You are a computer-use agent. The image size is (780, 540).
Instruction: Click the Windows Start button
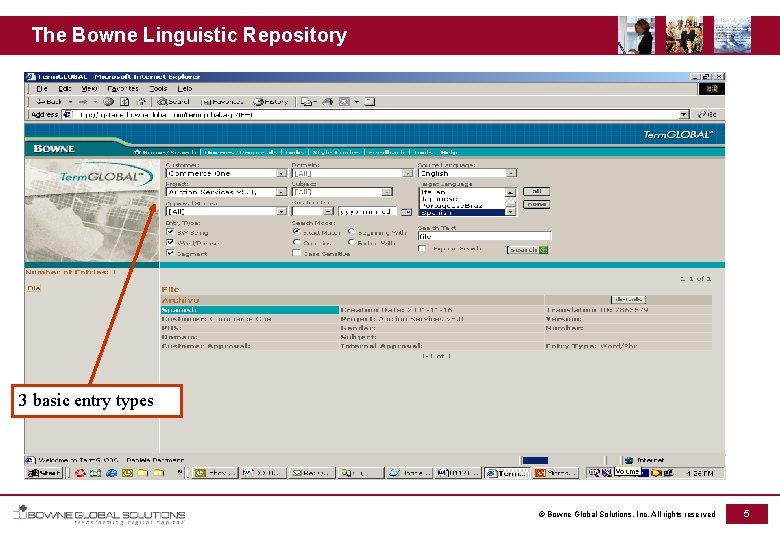[x=44, y=473]
